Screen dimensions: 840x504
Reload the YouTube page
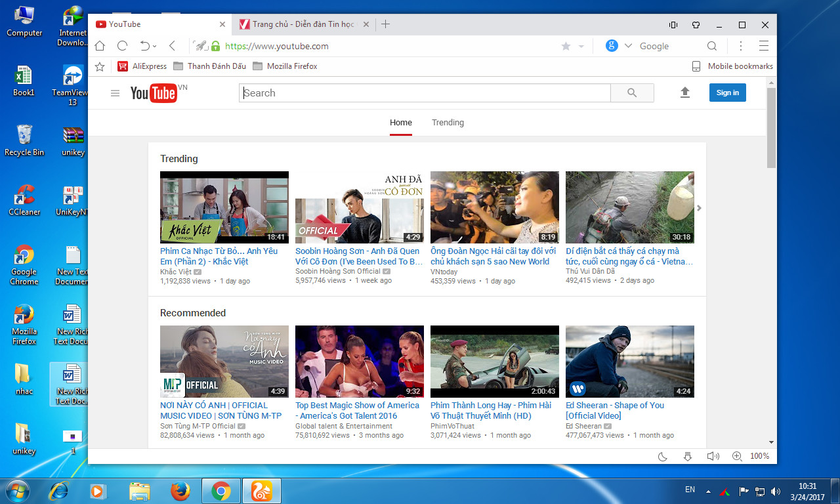click(x=122, y=46)
